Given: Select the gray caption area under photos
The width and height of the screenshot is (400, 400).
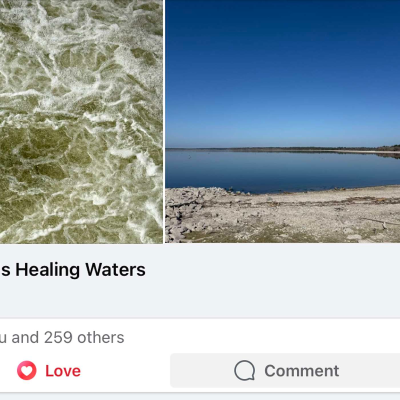Looking at the screenshot, I should coord(200,281).
